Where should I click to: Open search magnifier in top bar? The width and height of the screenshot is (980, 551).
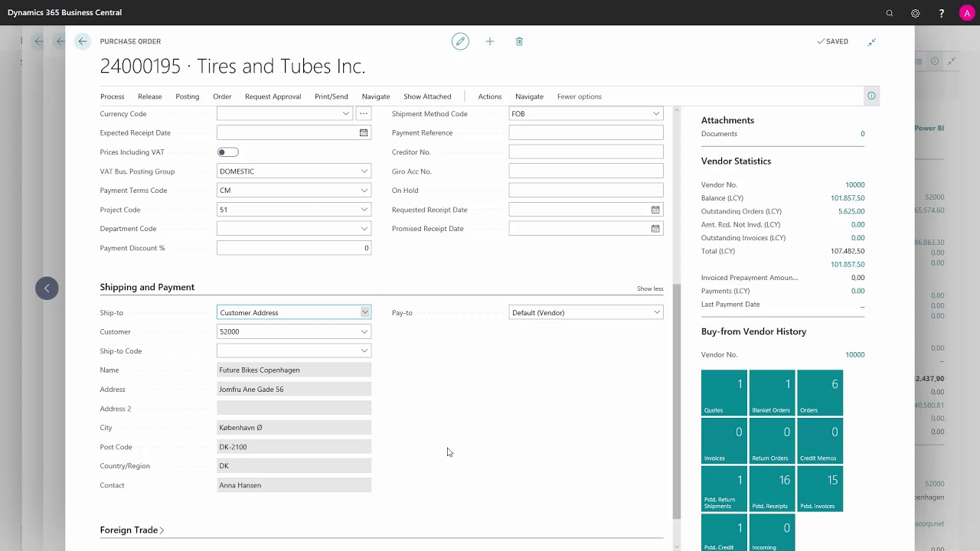coord(890,13)
